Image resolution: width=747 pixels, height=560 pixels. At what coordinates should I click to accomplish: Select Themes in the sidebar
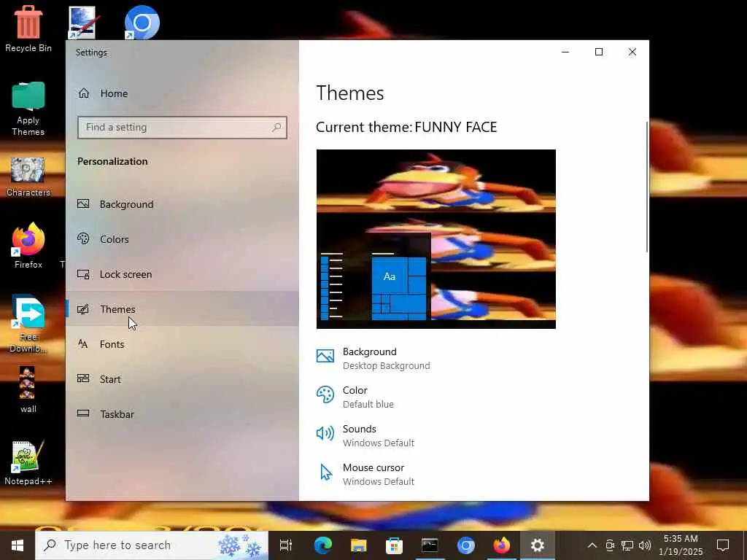point(182,309)
